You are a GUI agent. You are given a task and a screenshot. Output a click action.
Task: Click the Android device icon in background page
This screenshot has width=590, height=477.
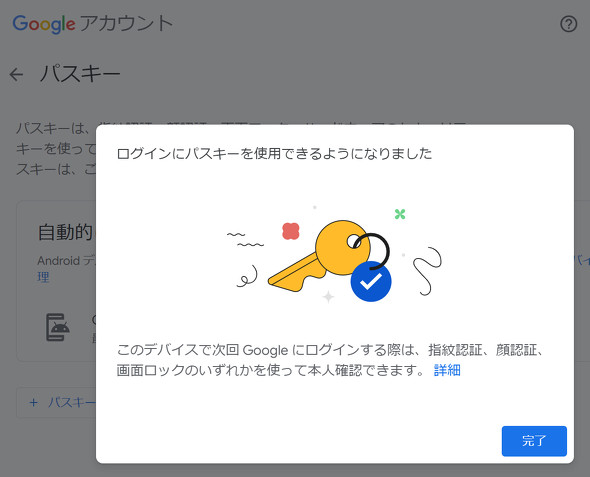pyautogui.click(x=58, y=327)
